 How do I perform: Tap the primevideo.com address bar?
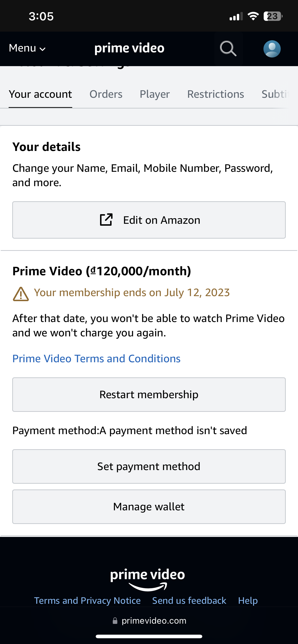(154, 621)
